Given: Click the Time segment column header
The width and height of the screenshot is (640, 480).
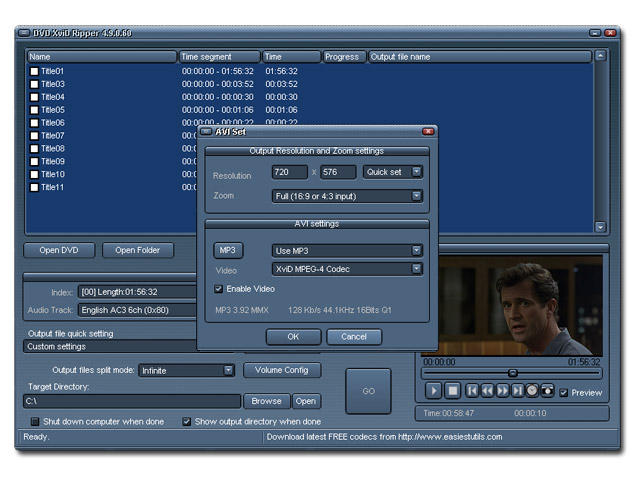Looking at the screenshot, I should tap(220, 57).
